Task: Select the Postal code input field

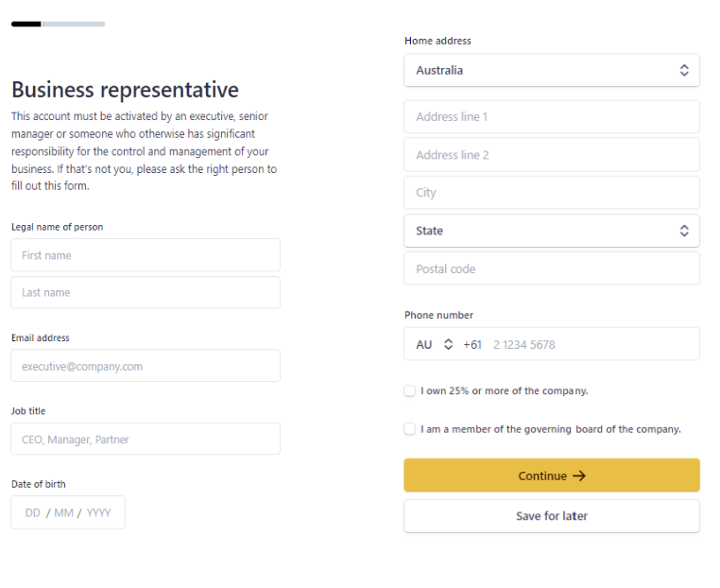Action: [x=552, y=269]
